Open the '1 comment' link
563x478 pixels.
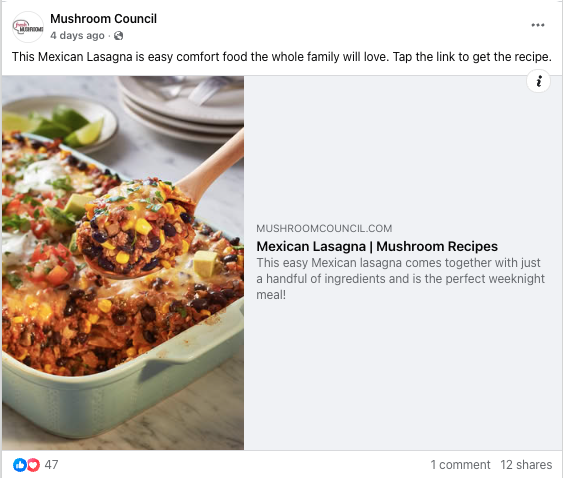click(x=460, y=465)
